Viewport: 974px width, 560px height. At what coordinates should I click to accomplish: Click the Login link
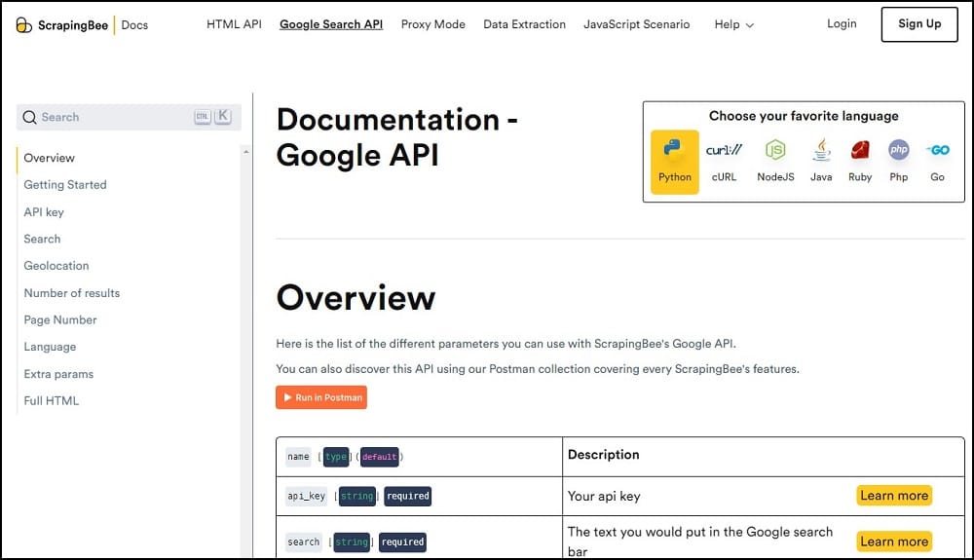click(842, 23)
